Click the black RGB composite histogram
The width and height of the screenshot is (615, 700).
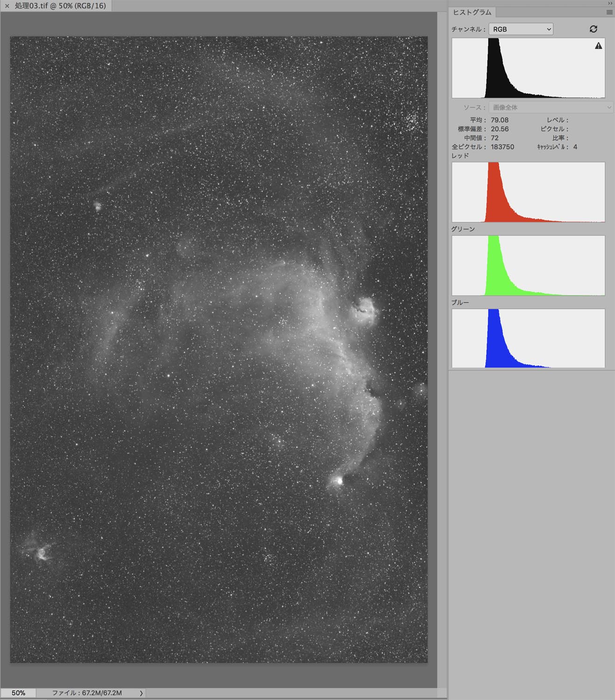tap(528, 68)
